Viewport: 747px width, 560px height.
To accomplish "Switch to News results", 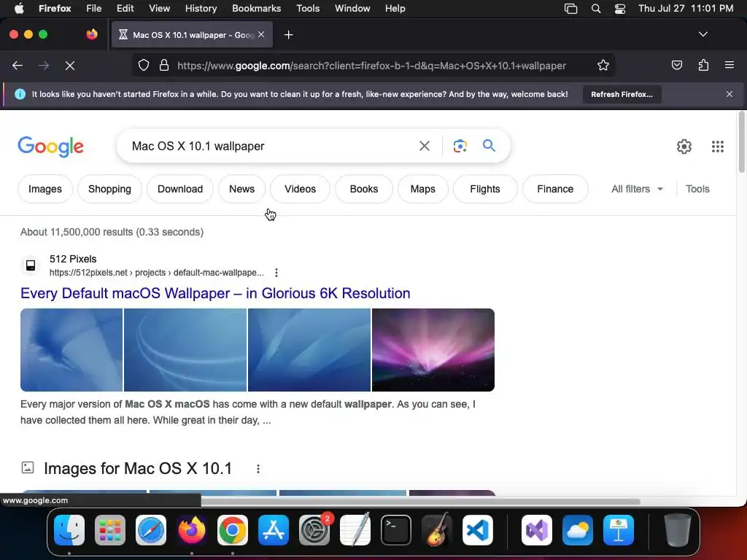I will pyautogui.click(x=241, y=189).
